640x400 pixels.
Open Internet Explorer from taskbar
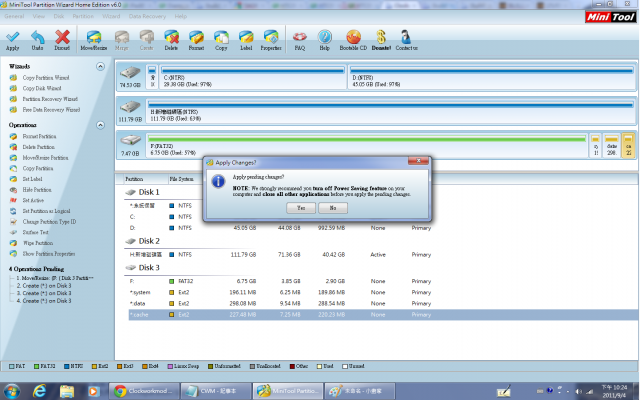[39, 391]
